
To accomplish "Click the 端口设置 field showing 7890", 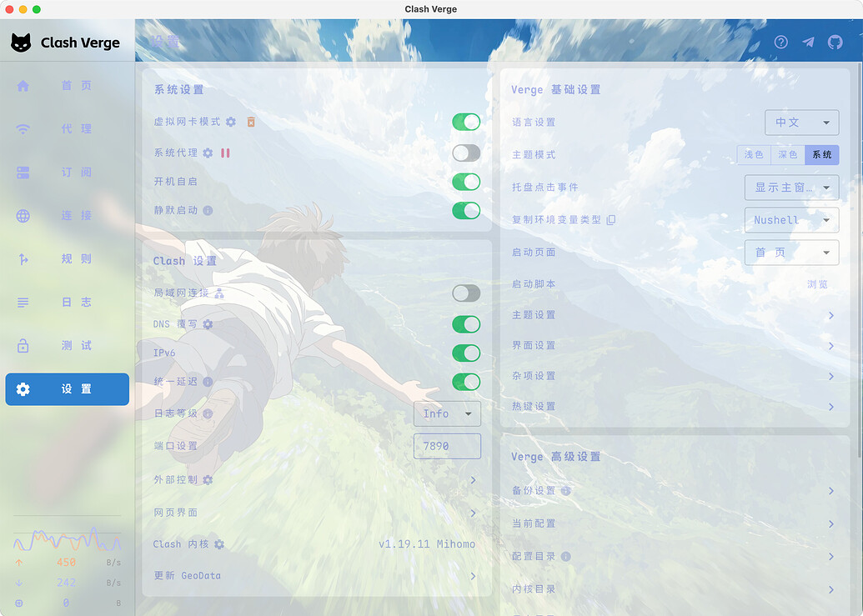I will click(x=447, y=446).
